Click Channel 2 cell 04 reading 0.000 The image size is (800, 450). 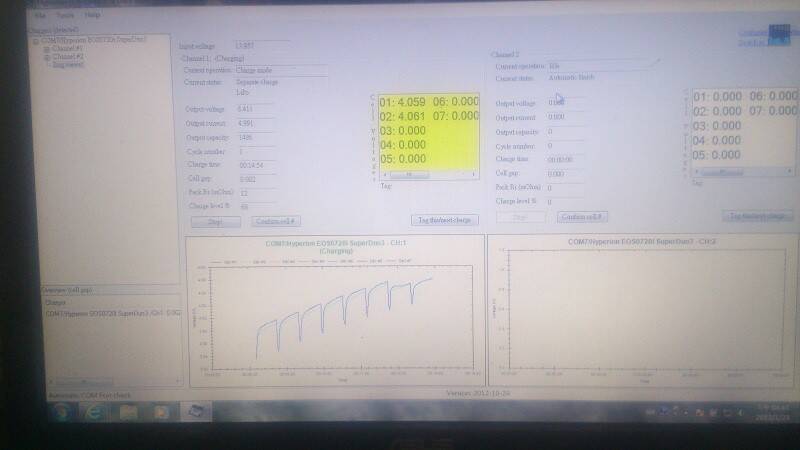[x=716, y=140]
